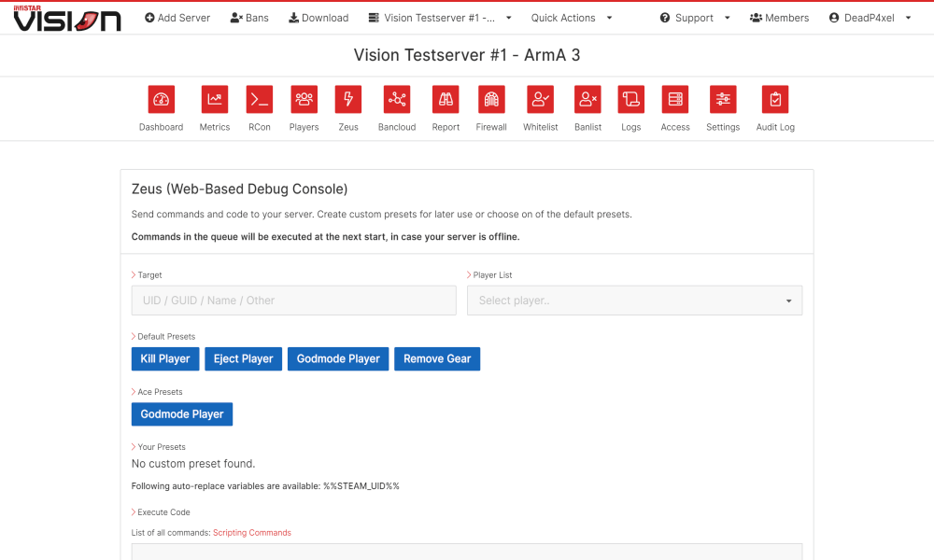This screenshot has height=560, width=934.
Task: Click into the Execute Code text area
Action: [x=466, y=552]
